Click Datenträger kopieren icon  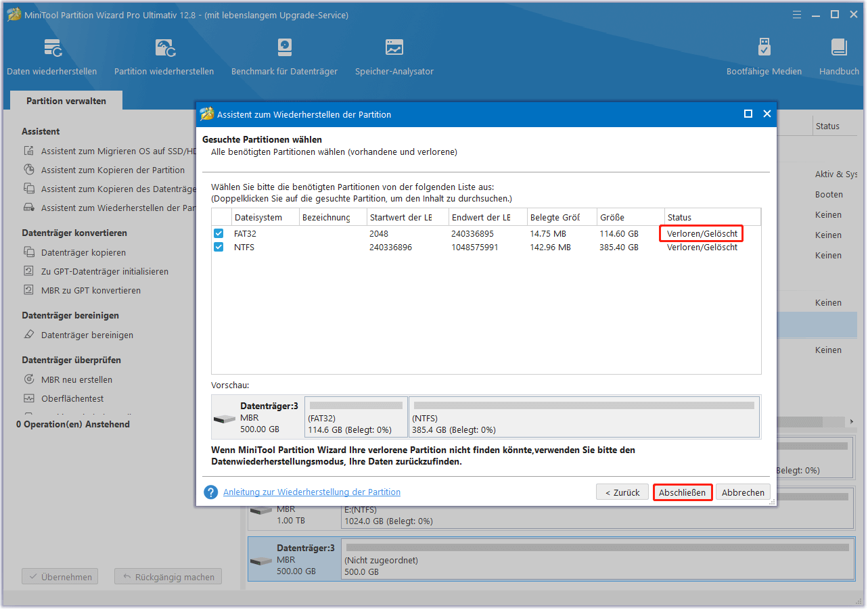click(29, 253)
